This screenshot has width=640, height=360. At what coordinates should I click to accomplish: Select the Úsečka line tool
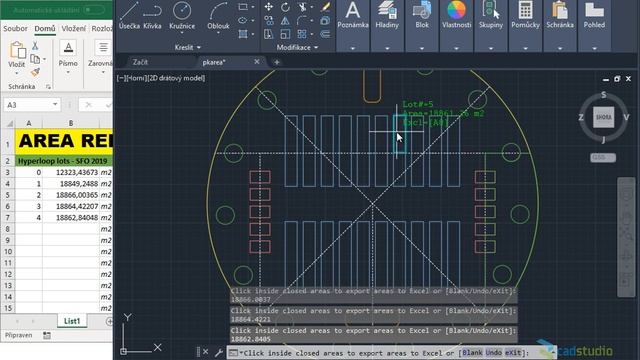[x=129, y=16]
